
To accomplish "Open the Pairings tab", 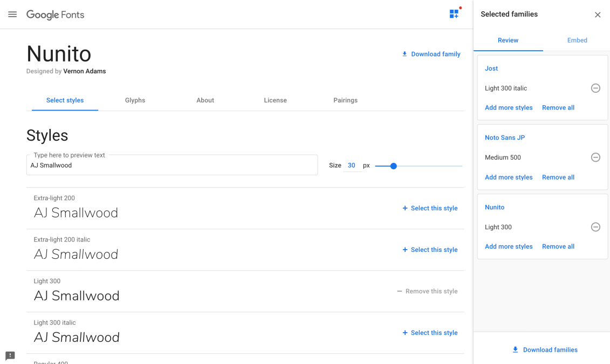I will pos(346,100).
